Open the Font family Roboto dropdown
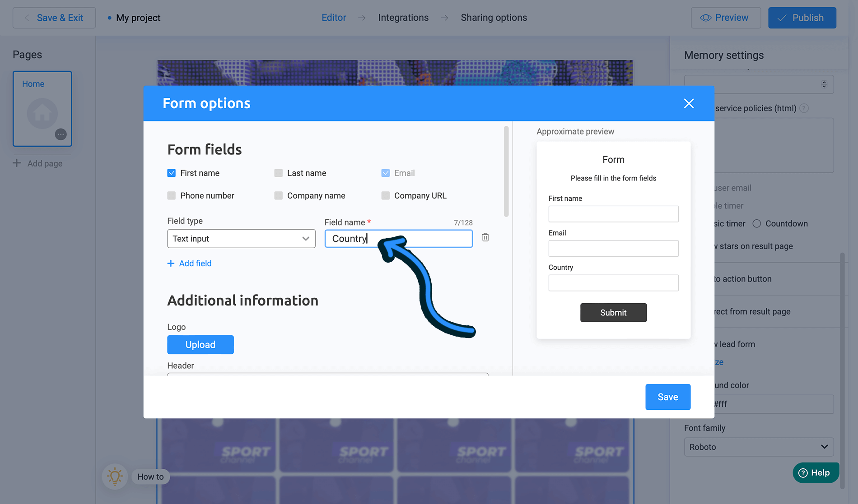 759,447
